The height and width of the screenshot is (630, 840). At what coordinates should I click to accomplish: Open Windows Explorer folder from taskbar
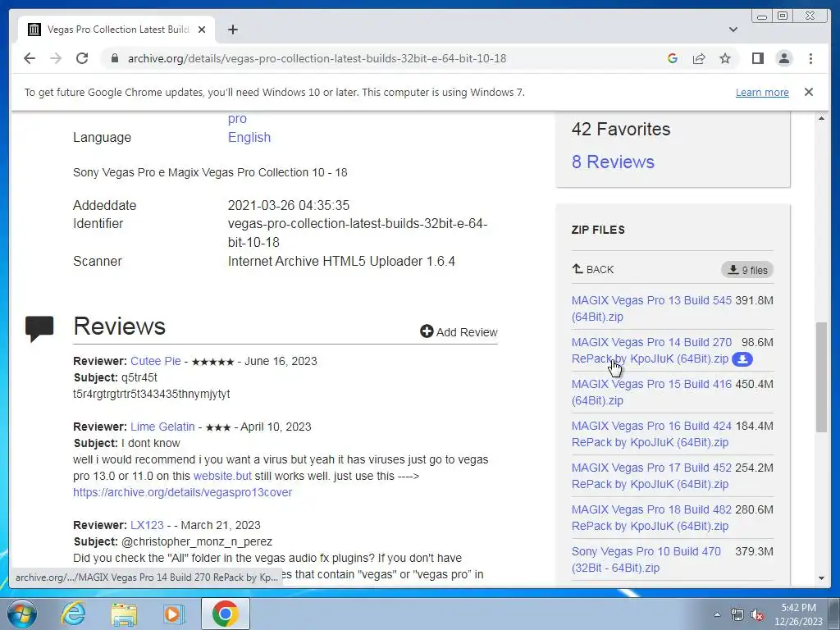pos(124,614)
